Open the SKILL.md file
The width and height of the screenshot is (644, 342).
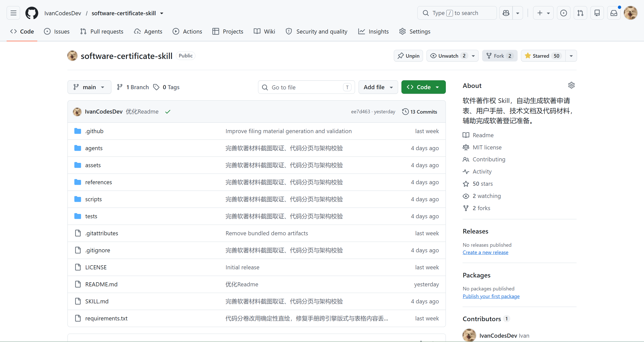coord(97,301)
